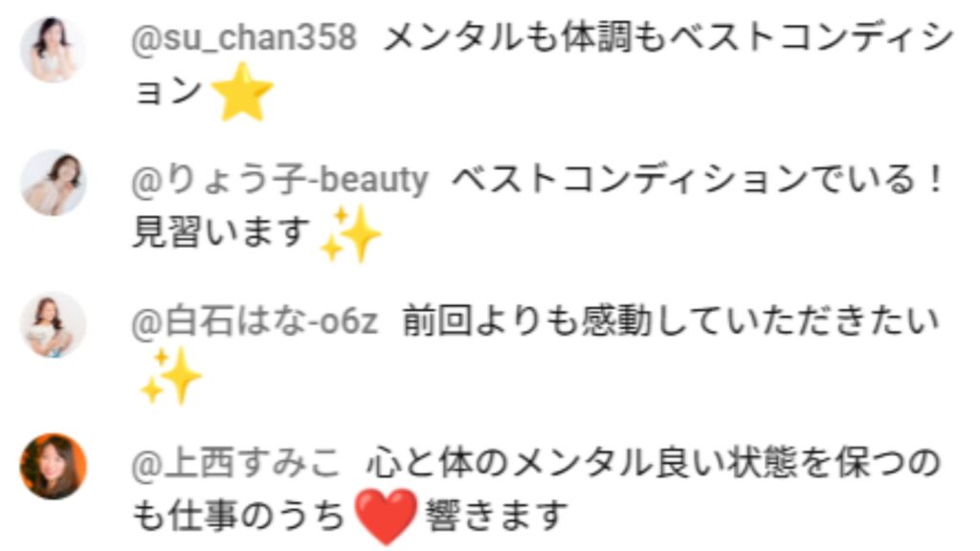Select the message メンタルも体調もベストコンディシ
The width and height of the screenshot is (980, 551).
pos(668,38)
